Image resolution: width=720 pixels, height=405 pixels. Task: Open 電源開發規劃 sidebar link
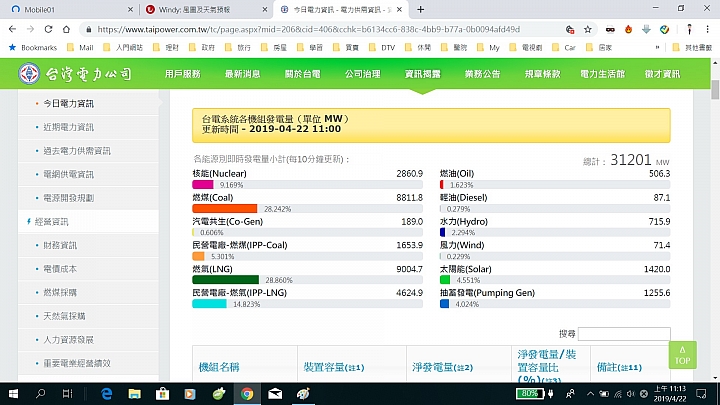pos(68,198)
